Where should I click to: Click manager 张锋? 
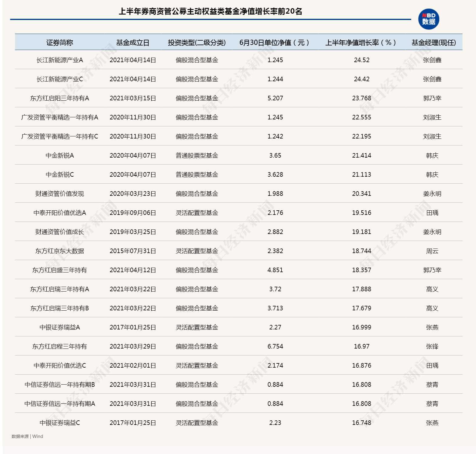click(x=432, y=346)
